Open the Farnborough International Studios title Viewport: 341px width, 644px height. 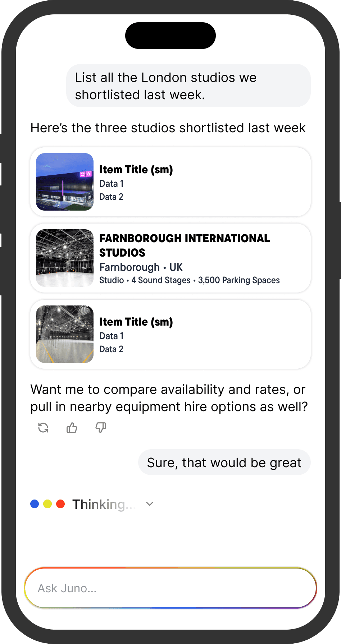[184, 245]
